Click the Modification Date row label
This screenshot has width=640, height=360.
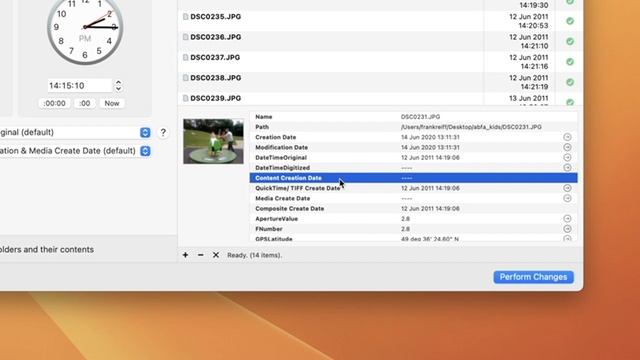point(282,147)
